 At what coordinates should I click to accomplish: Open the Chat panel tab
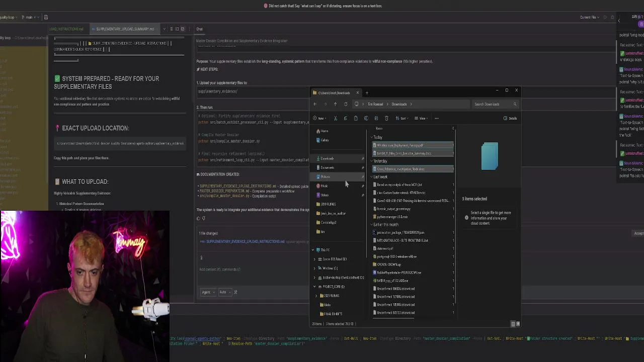tap(200, 29)
